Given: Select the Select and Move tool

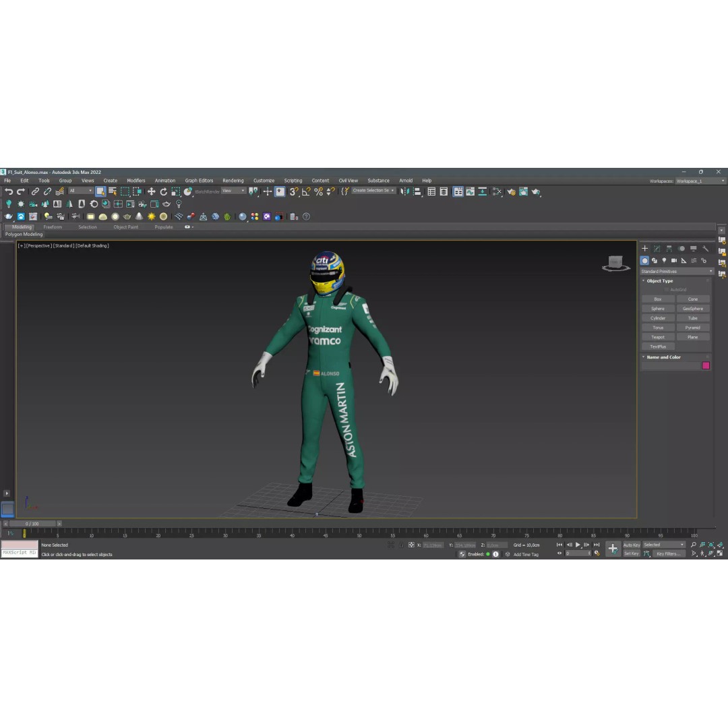Looking at the screenshot, I should click(151, 192).
